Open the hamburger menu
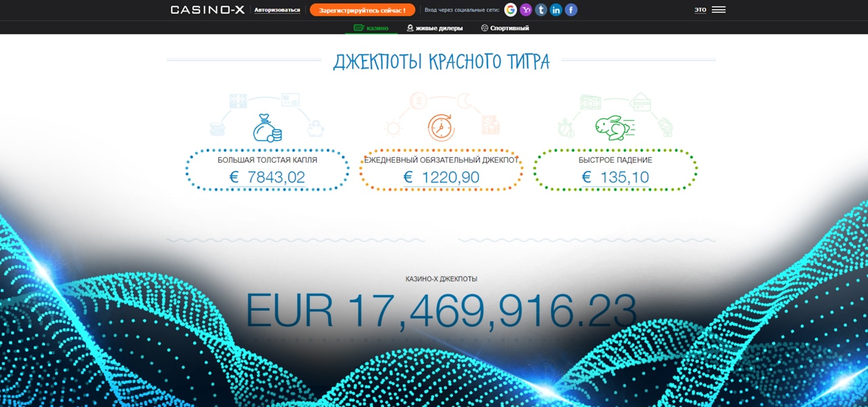The image size is (868, 407). pyautogui.click(x=719, y=9)
